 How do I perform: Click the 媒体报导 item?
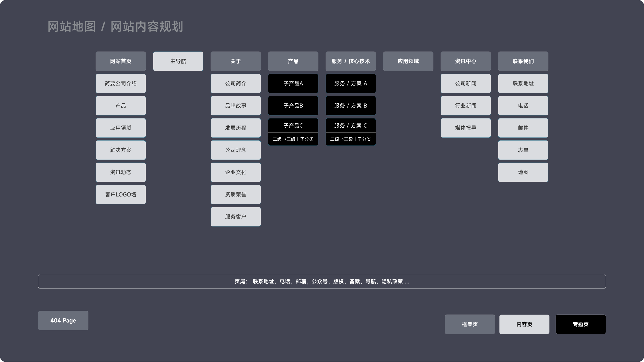click(x=466, y=128)
